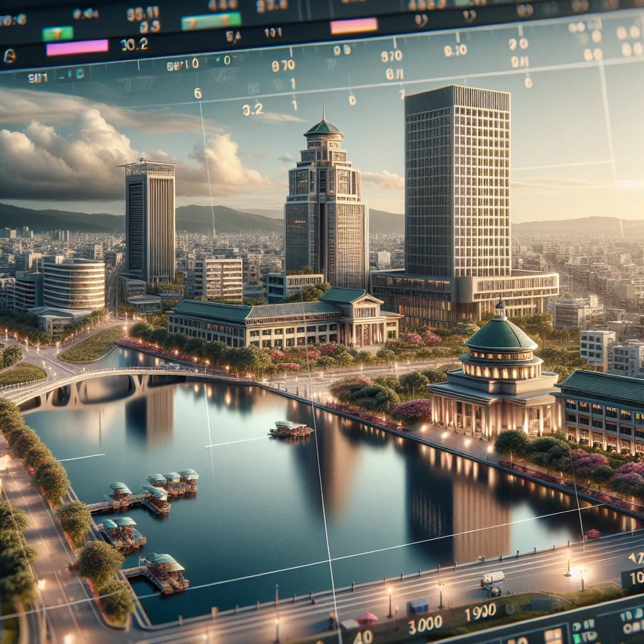Click the 0 label on right gridline
This screenshot has width=644, height=644.
[x=528, y=83]
